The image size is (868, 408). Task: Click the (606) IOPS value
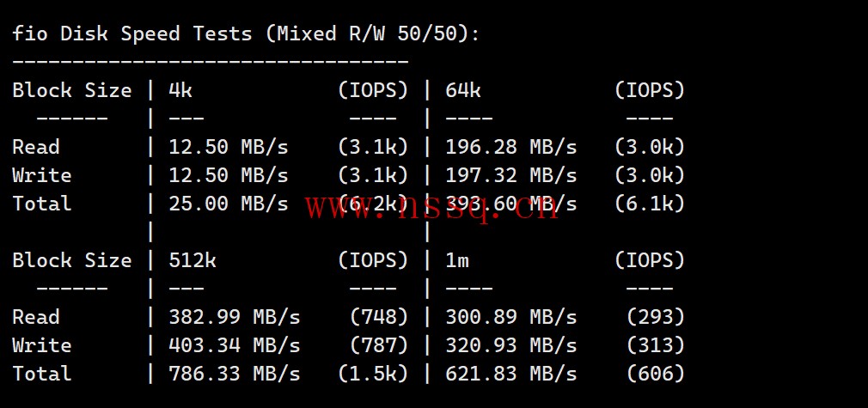(x=656, y=373)
